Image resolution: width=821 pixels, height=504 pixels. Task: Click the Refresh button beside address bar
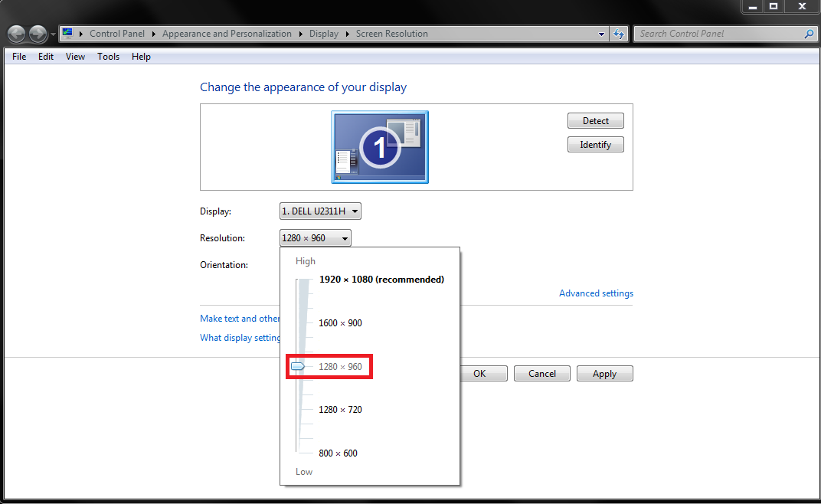(619, 34)
